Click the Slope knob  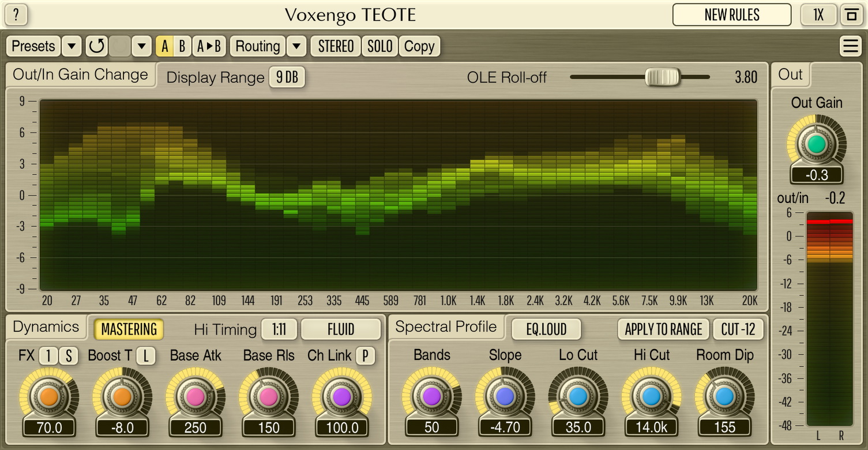(505, 397)
